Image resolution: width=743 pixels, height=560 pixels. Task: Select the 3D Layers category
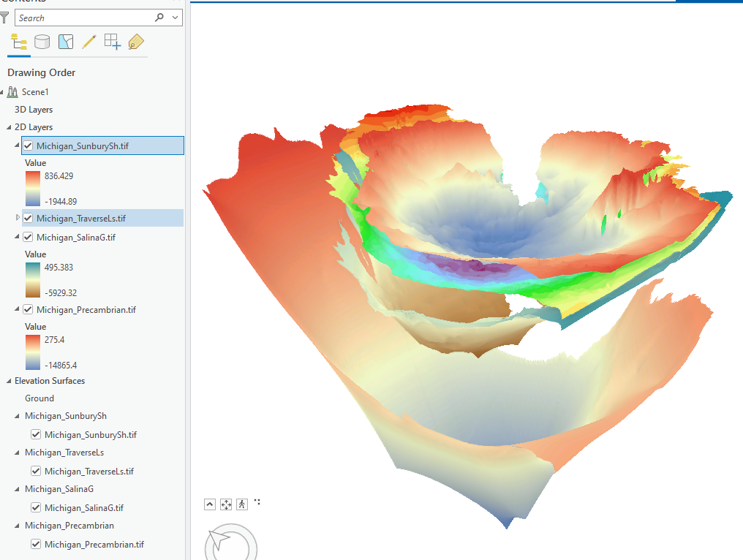click(34, 110)
